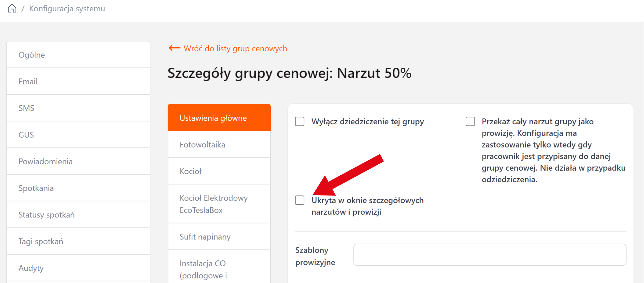The image size is (644, 283).
Task: Click 'Konfiguracja systemu' breadcrumb
Action: pyautogui.click(x=67, y=8)
